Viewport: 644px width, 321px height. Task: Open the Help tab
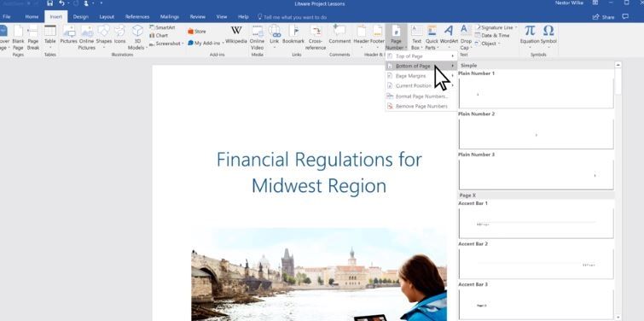(x=243, y=17)
